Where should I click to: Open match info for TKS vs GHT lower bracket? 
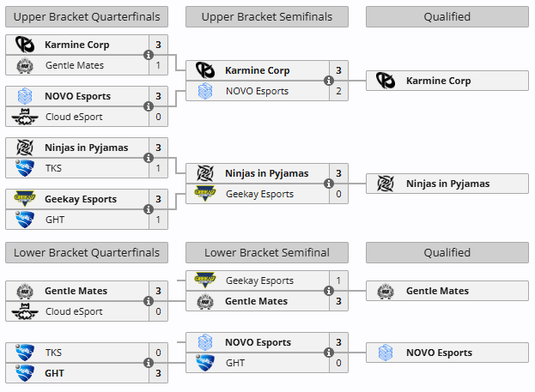click(x=149, y=363)
